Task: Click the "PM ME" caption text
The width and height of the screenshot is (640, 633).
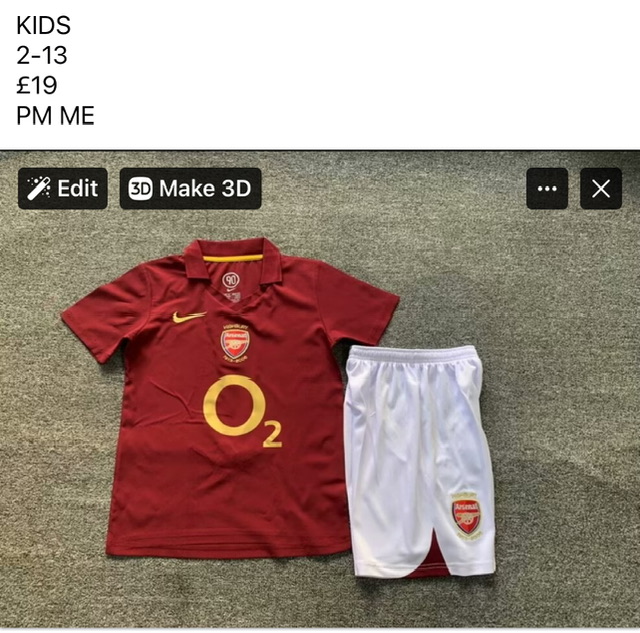Action: pyautogui.click(x=55, y=115)
